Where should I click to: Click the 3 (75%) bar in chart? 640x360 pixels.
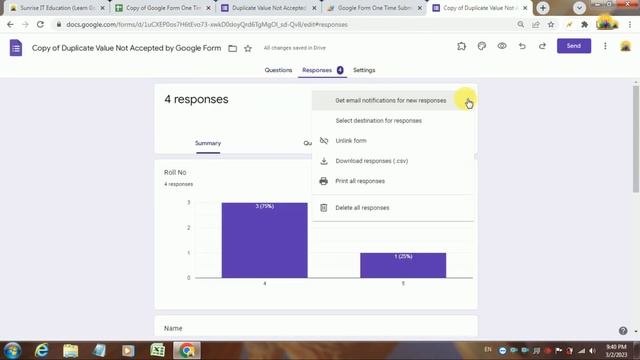click(x=264, y=240)
